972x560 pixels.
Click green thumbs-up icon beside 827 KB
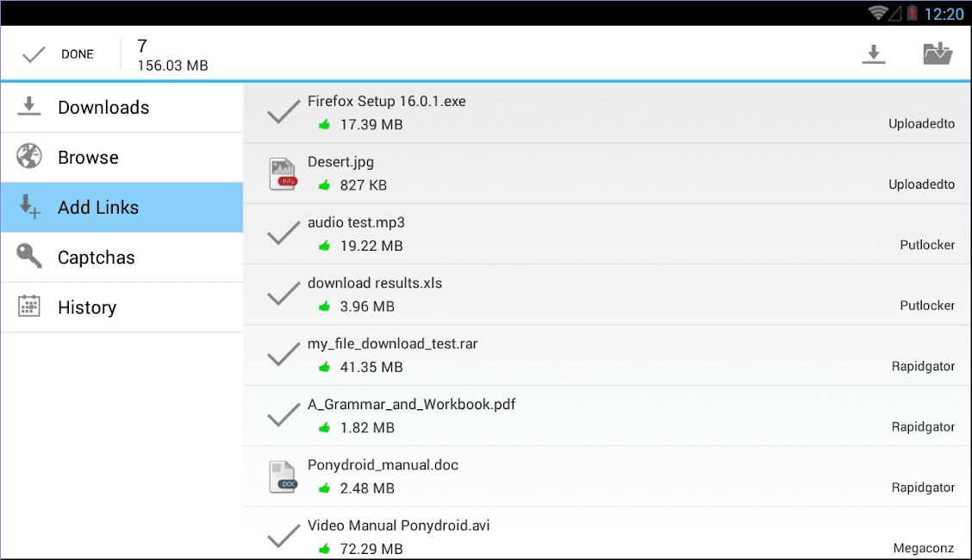click(324, 185)
